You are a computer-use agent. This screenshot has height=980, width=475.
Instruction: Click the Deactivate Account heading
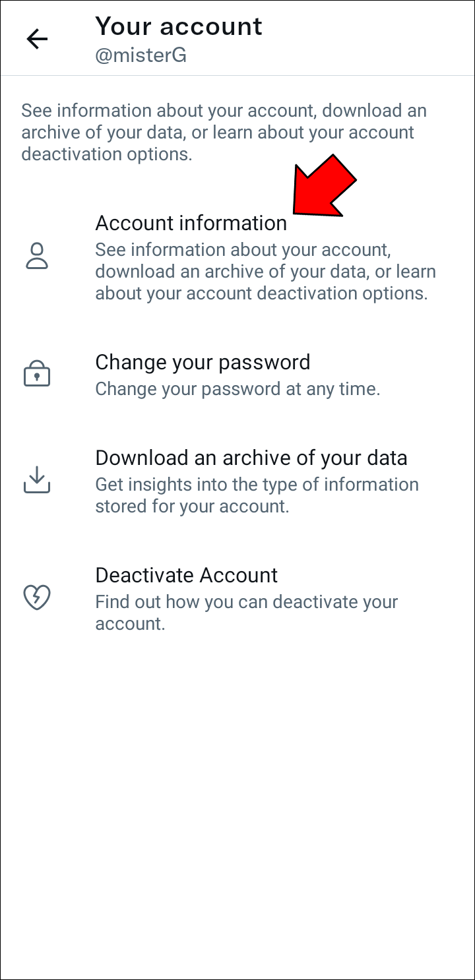click(187, 575)
